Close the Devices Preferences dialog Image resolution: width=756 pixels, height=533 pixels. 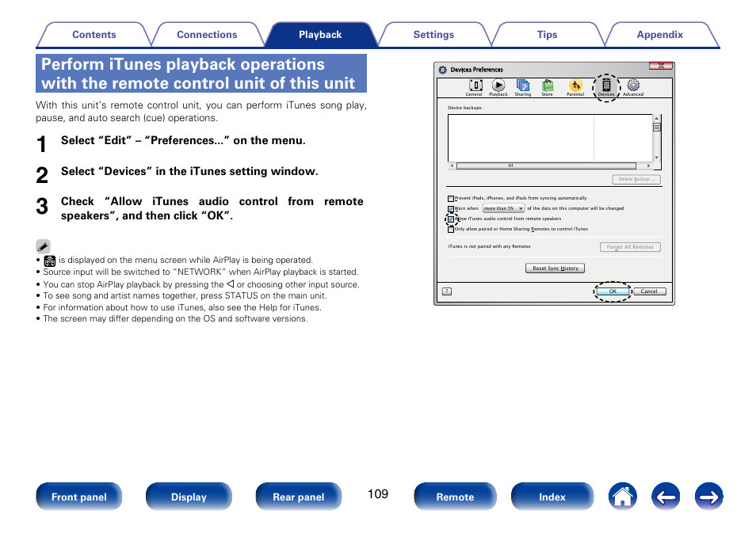pyautogui.click(x=661, y=66)
